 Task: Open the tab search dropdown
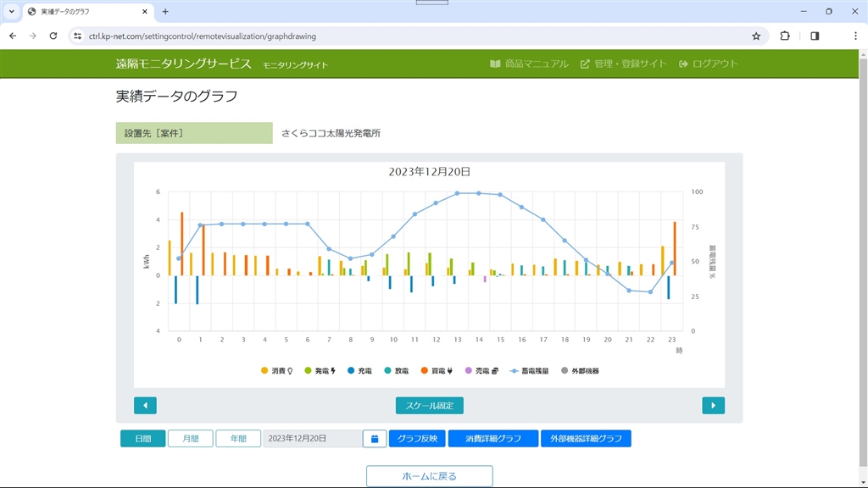(x=12, y=12)
